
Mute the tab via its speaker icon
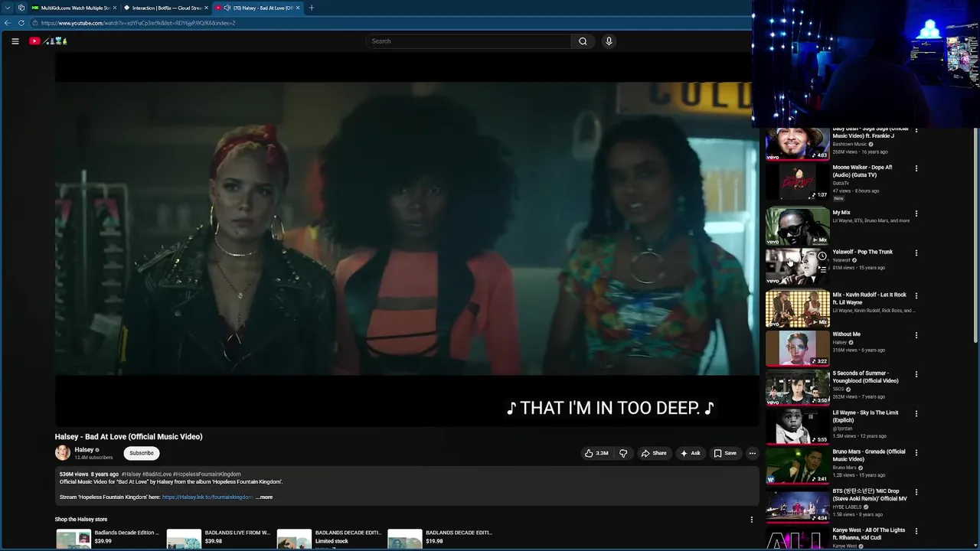[x=227, y=8]
